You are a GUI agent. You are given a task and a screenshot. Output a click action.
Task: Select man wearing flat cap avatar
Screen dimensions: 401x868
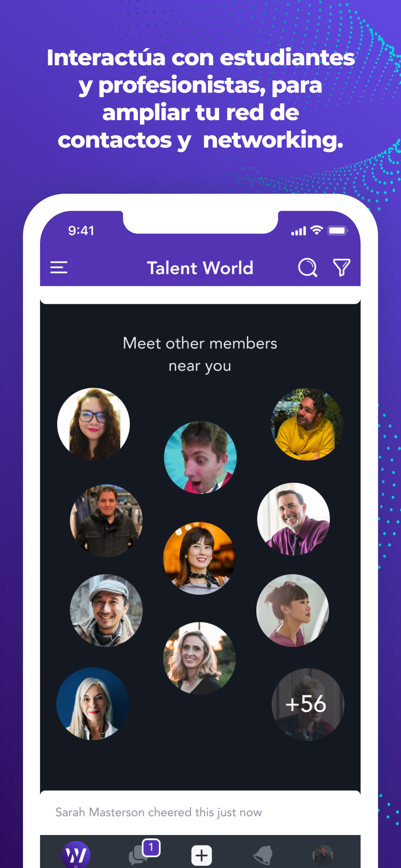pos(106,611)
